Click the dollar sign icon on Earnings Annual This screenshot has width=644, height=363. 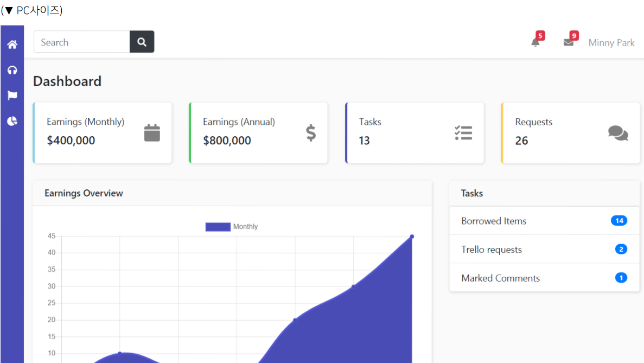click(311, 133)
